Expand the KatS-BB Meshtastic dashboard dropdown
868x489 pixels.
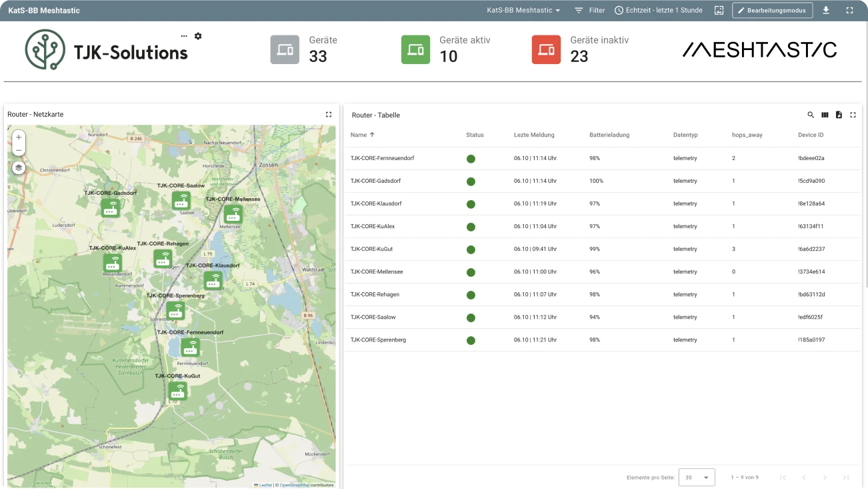[523, 10]
